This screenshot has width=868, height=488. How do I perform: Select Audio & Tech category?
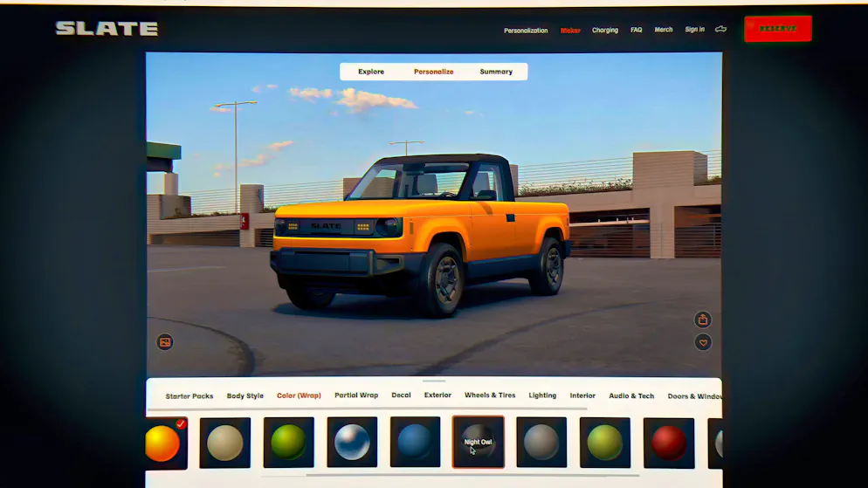(631, 396)
